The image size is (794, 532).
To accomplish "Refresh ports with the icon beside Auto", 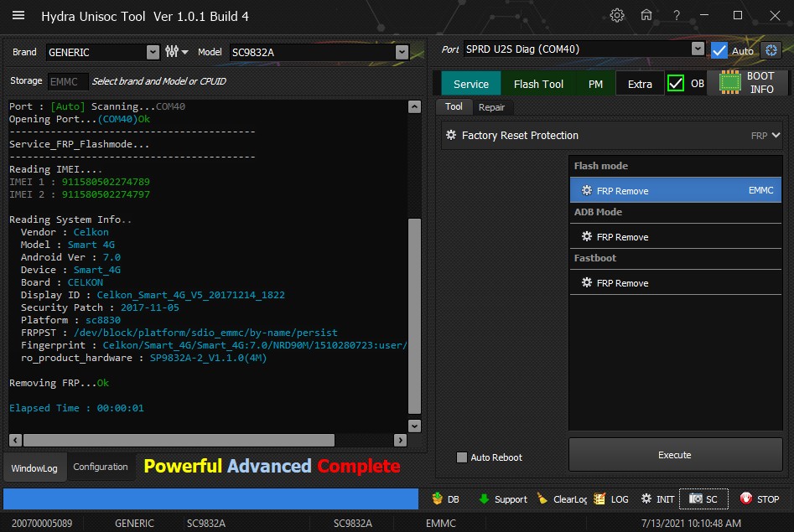I will click(771, 50).
